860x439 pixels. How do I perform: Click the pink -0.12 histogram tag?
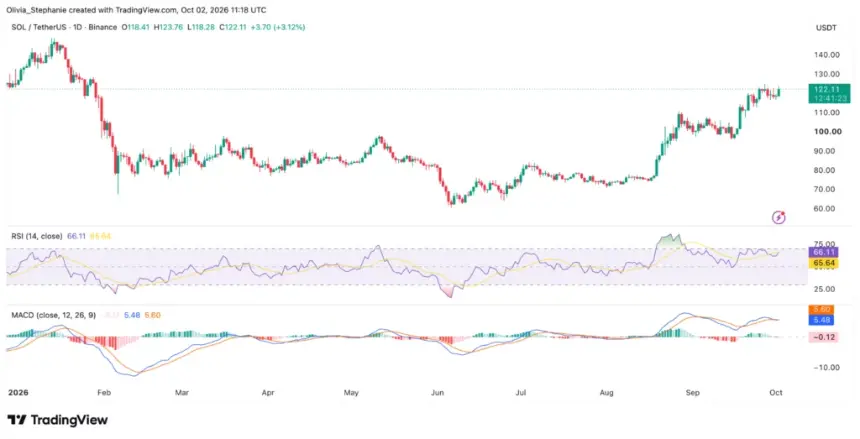[x=823, y=337]
